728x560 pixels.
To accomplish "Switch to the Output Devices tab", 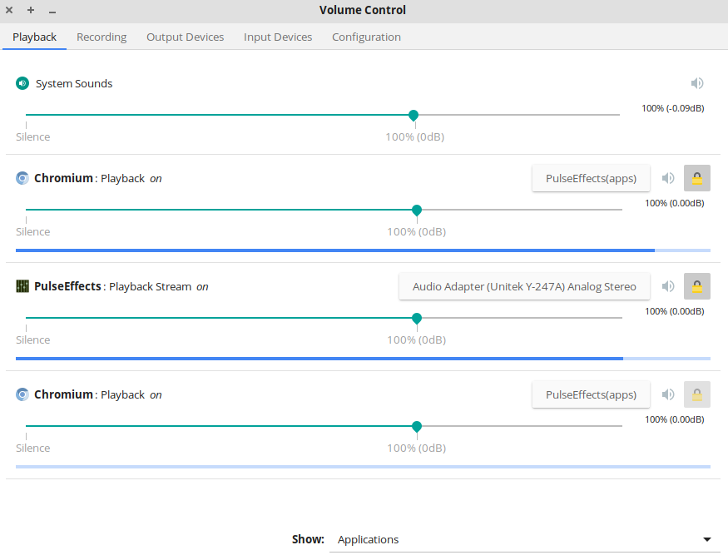I will (186, 37).
